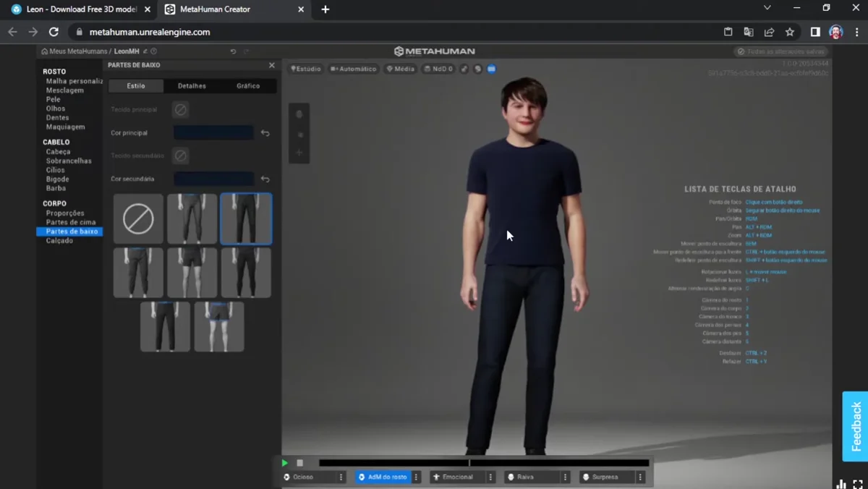Select the first-row middle pants thumbnail
The width and height of the screenshot is (868, 489).
point(192,218)
